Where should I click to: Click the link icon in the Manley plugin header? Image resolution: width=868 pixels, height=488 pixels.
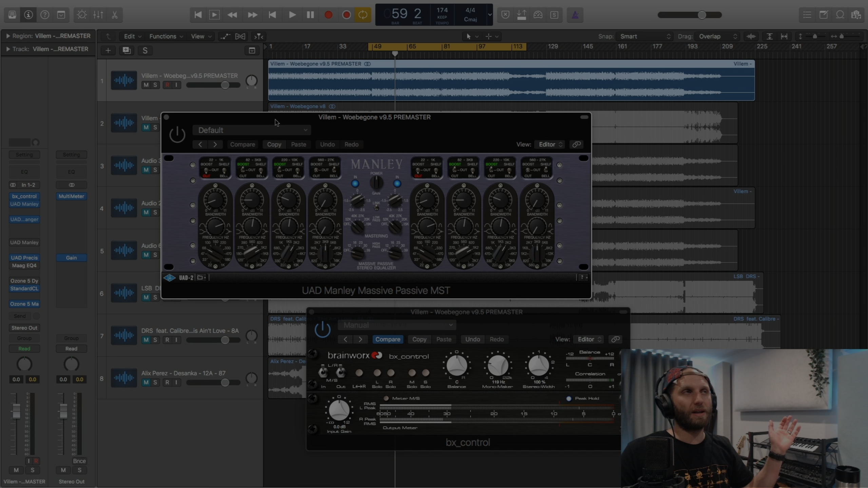(576, 144)
